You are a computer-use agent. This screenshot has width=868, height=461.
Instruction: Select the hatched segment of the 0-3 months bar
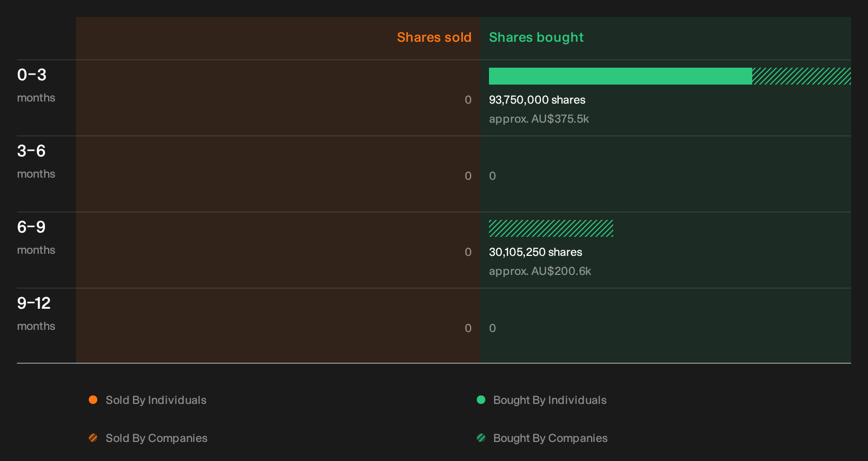[801, 76]
